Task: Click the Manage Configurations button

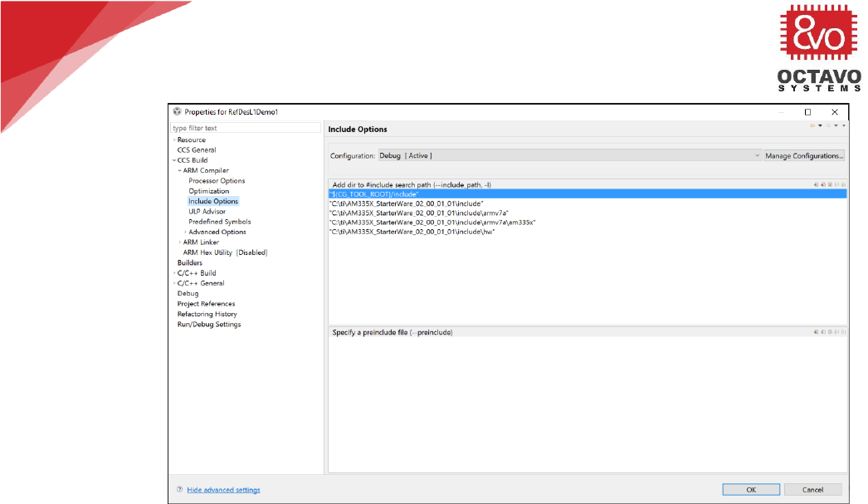Action: click(804, 155)
